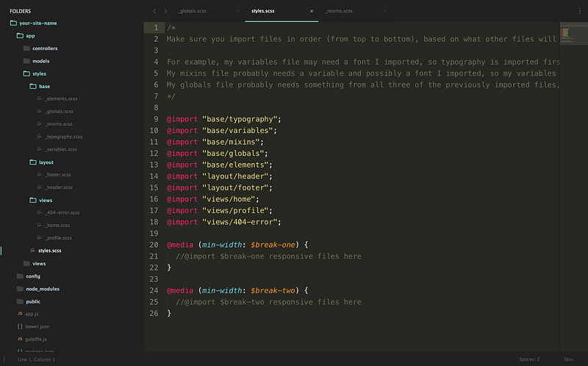Click the JS icon next to app.js
This screenshot has height=366, width=588.
pyautogui.click(x=20, y=314)
